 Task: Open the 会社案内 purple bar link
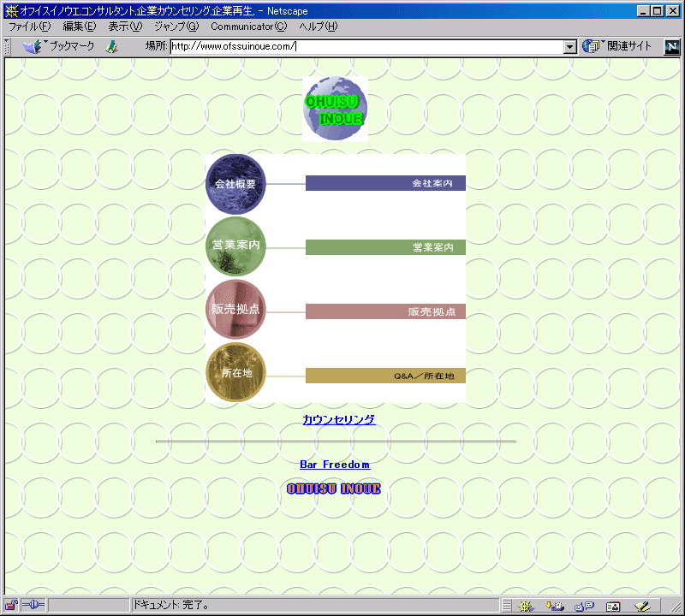pyautogui.click(x=385, y=183)
